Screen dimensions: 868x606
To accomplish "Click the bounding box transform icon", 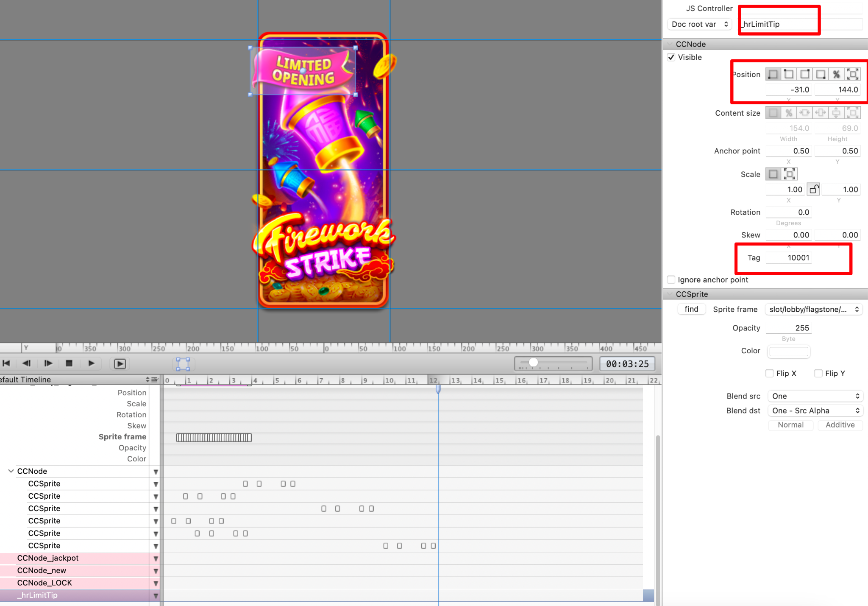I will [x=183, y=364].
